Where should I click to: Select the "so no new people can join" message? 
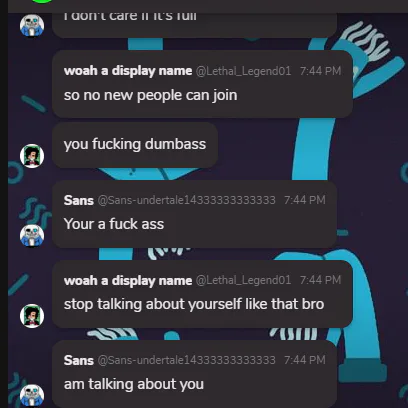(151, 95)
